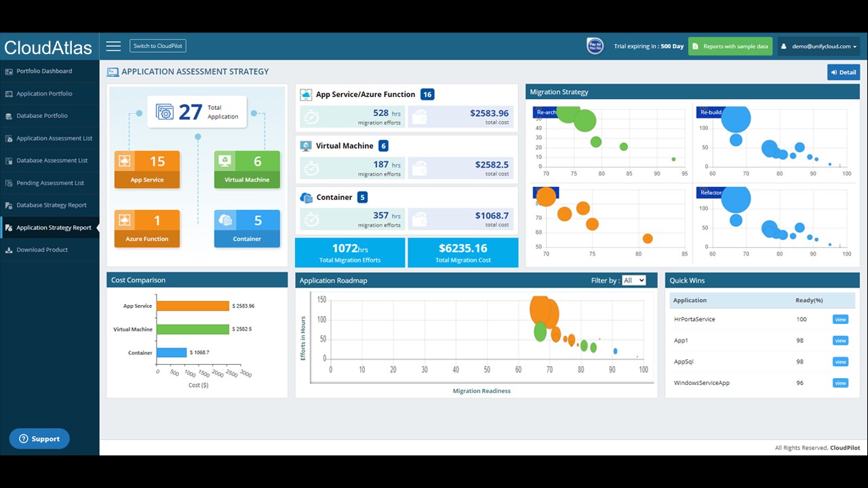Click the Pay As You Go badge icon

(x=595, y=46)
